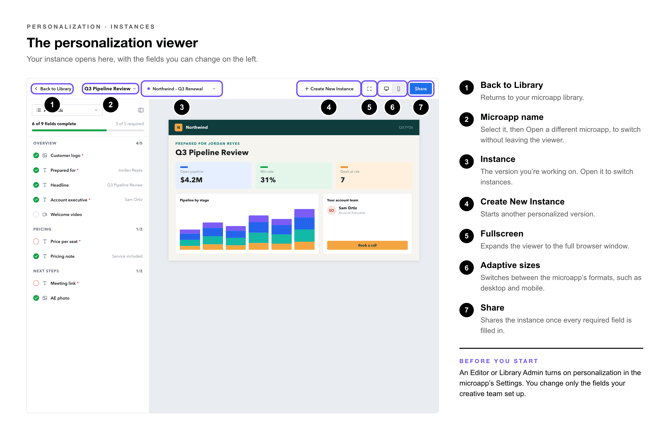
Task: Click the PREPARED FOR JORDAN REYES preview text
Action: (207, 144)
